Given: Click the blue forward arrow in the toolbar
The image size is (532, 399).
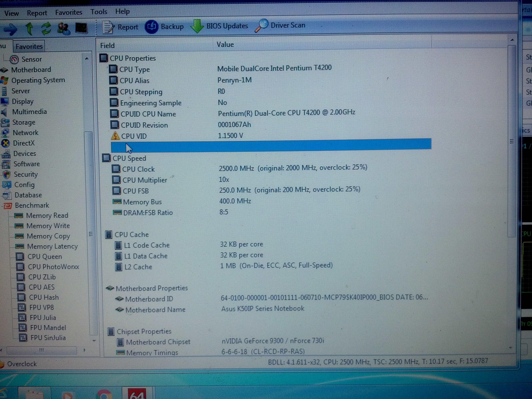Looking at the screenshot, I should [x=10, y=29].
